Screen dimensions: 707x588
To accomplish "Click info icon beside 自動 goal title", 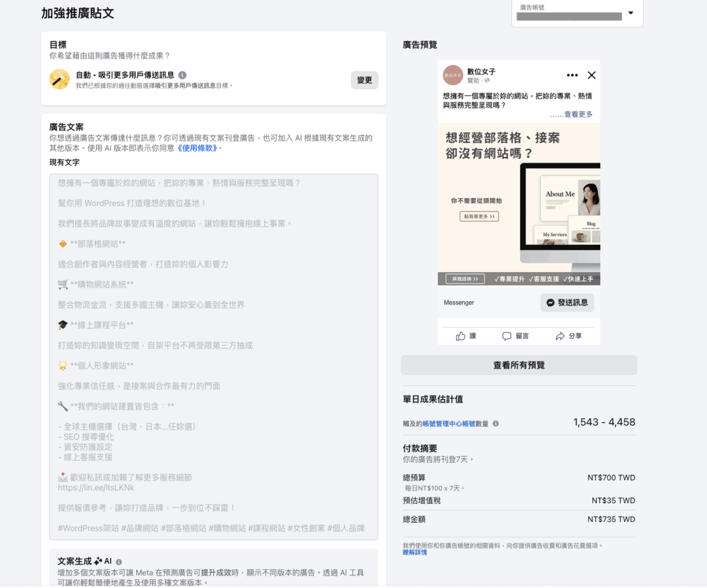I will (183, 75).
